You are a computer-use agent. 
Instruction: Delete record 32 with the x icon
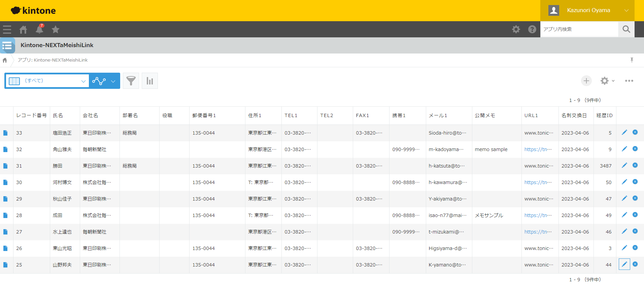(635, 149)
